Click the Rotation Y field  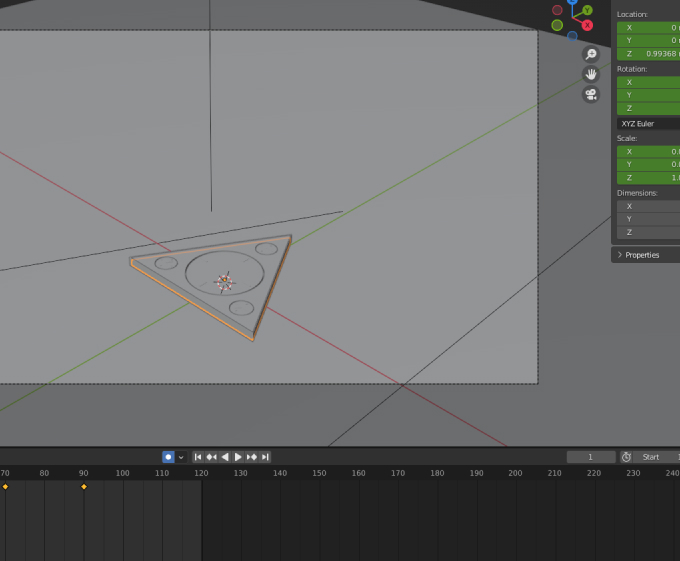tap(648, 95)
